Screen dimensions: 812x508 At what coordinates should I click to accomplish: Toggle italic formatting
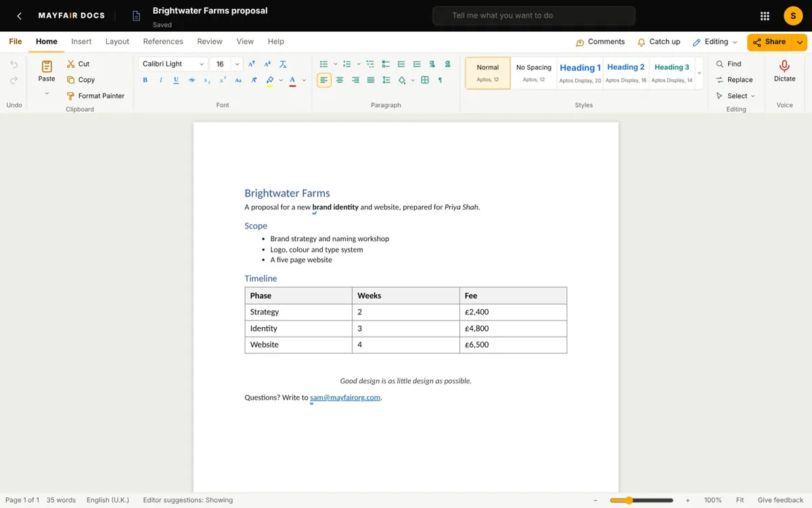click(160, 80)
